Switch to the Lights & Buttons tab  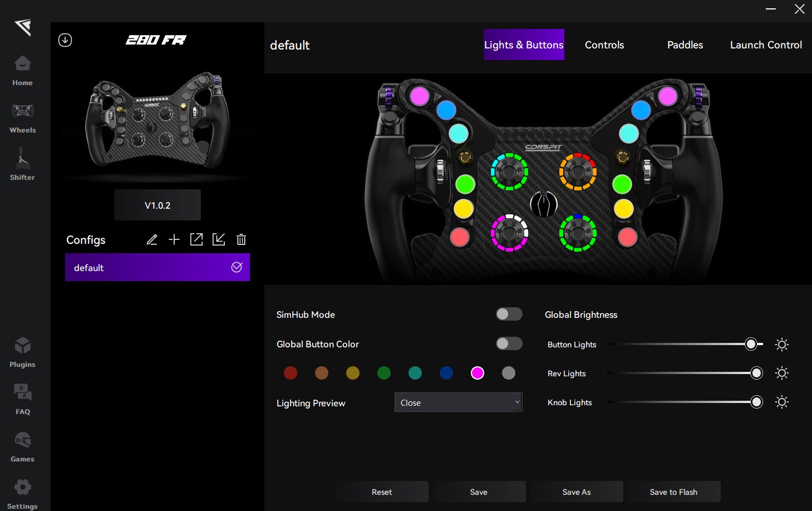click(524, 45)
